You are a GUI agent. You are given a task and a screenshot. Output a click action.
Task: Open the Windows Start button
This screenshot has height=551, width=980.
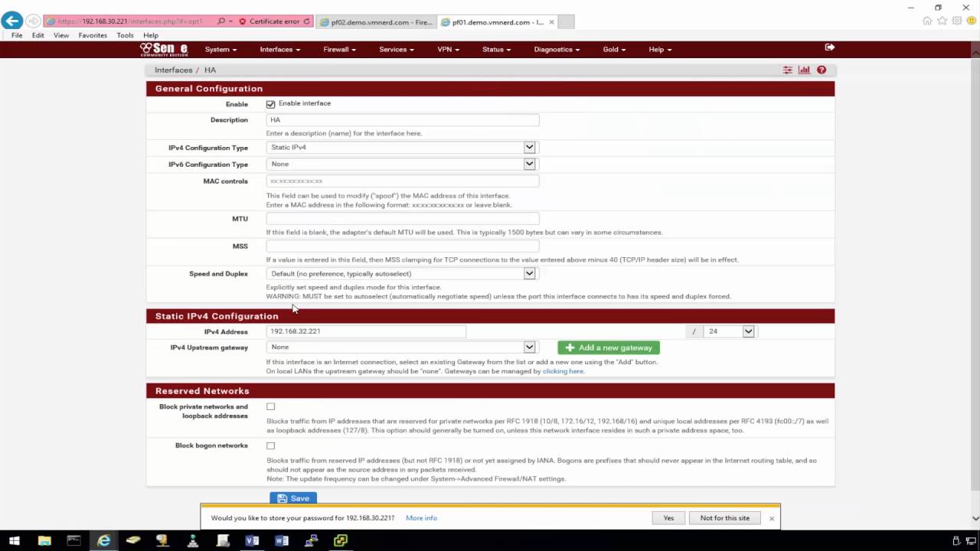[x=14, y=541]
